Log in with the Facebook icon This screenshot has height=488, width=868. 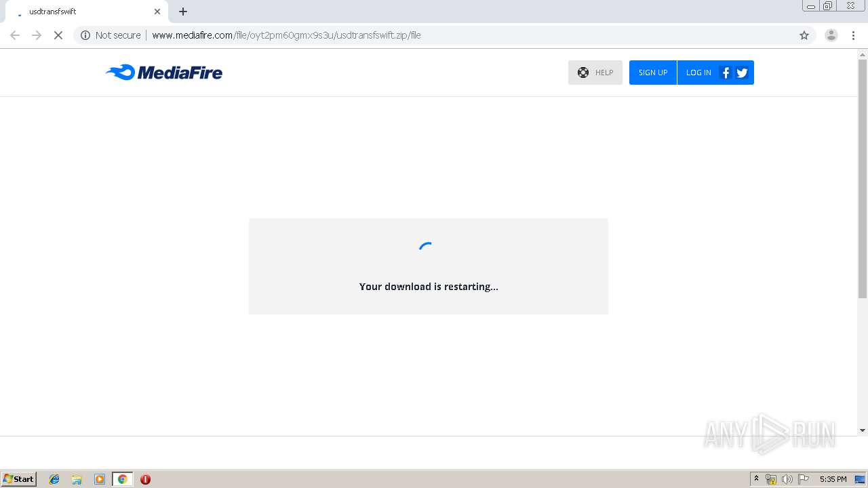point(726,73)
